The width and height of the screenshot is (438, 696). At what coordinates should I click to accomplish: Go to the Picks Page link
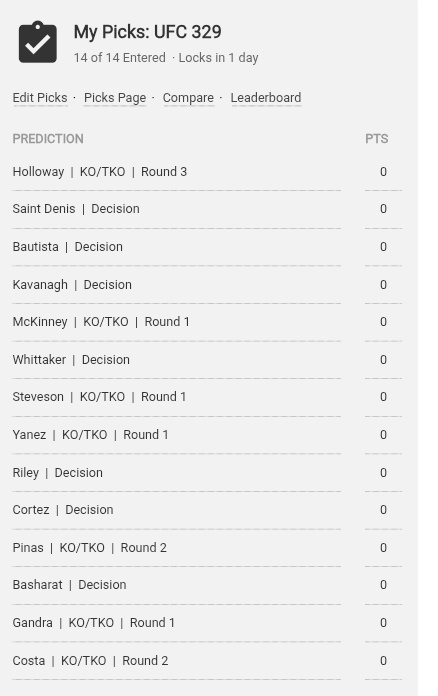click(x=115, y=98)
